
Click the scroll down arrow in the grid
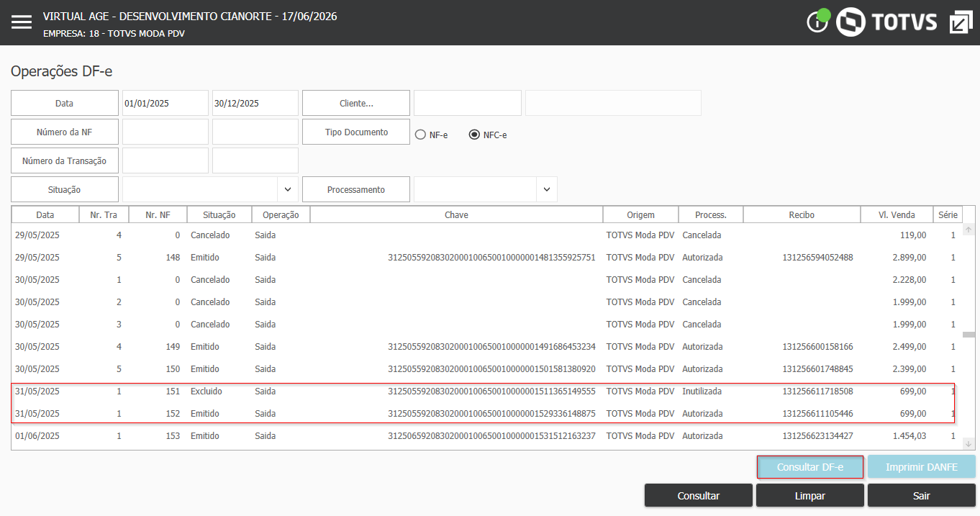968,444
